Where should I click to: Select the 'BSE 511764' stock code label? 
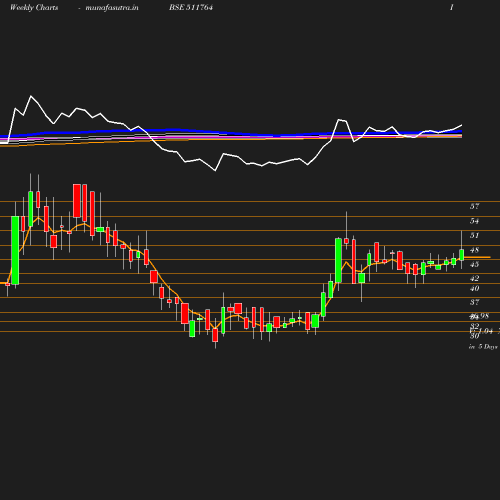tap(191, 7)
